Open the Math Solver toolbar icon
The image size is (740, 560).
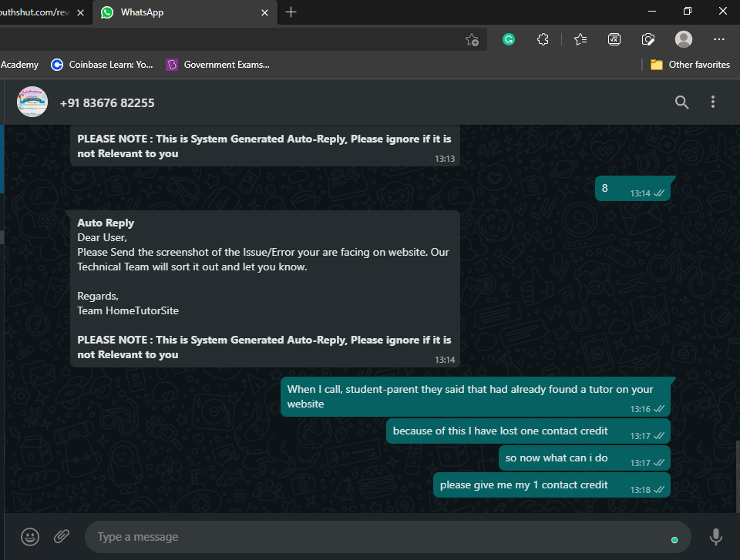(x=614, y=39)
